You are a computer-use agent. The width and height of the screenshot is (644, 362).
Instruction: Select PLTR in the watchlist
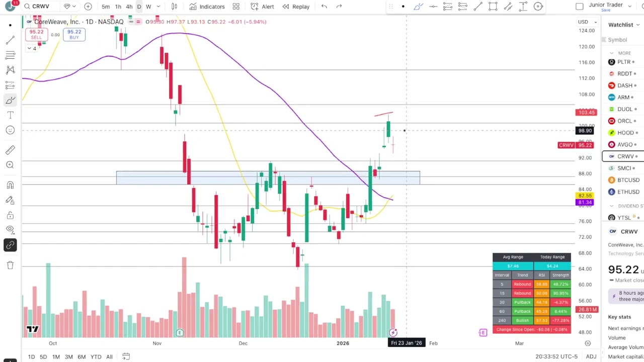(x=624, y=62)
